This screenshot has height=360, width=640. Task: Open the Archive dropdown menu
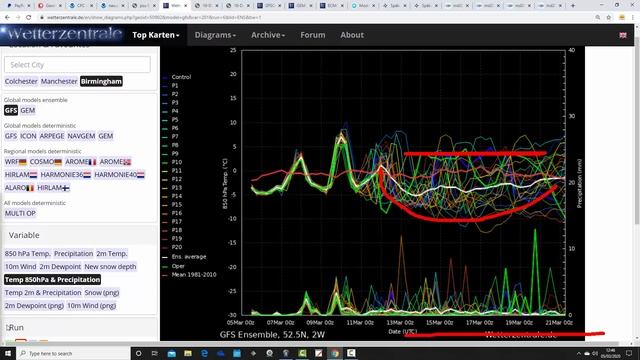click(x=268, y=35)
